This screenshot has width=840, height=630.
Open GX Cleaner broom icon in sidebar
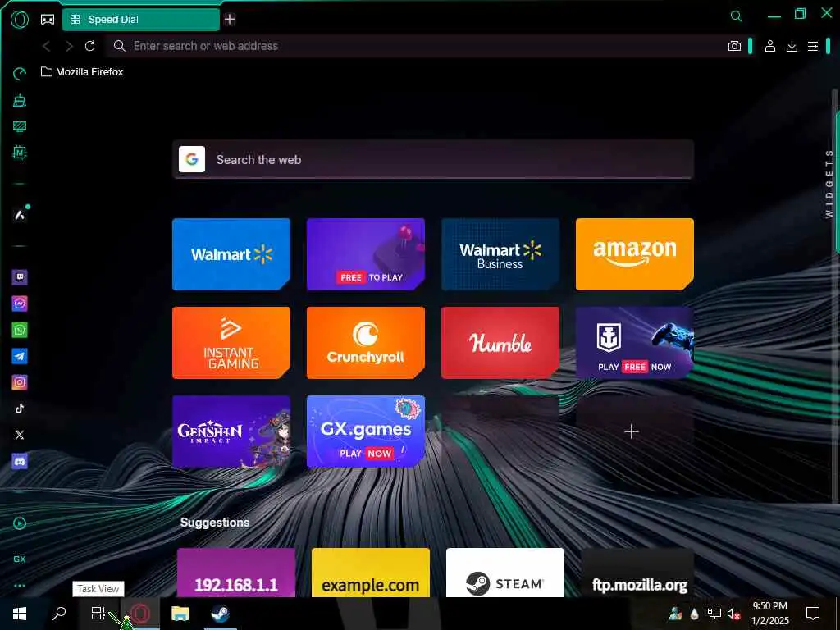(20, 100)
